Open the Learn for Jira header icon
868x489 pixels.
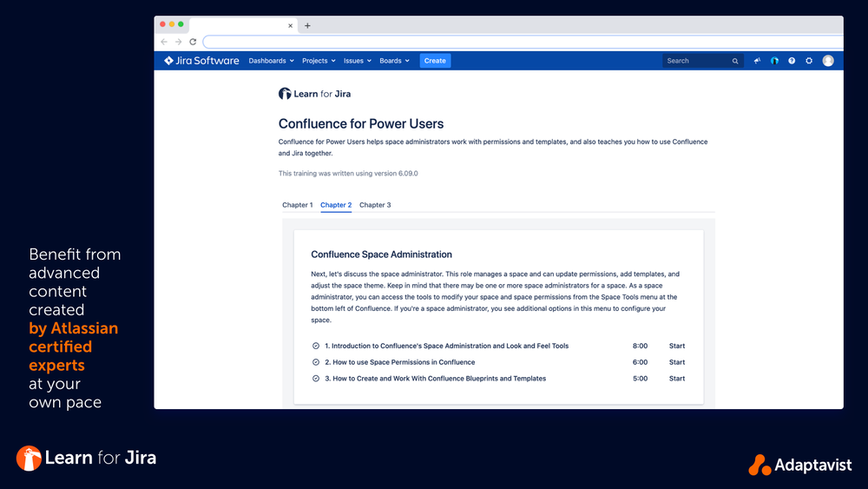click(x=774, y=61)
